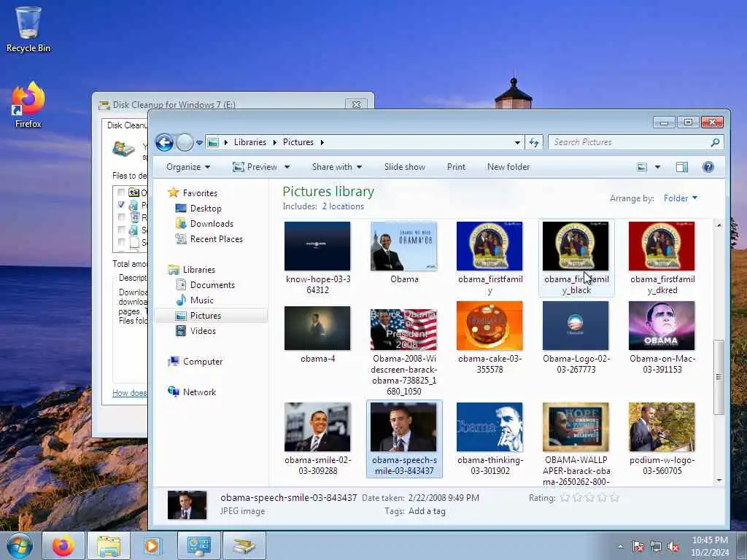Screen dimensions: 747x560
Task: Open Recent Places in navigation pane
Action: point(216,239)
